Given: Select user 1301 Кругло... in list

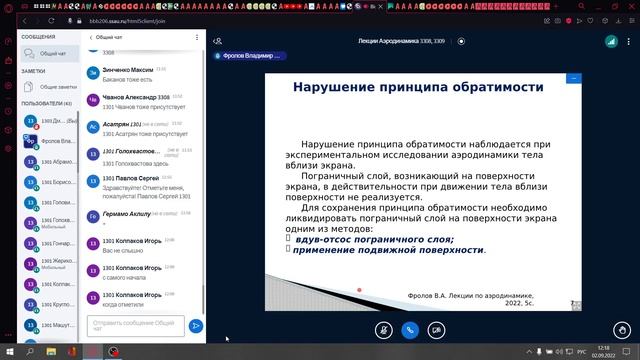Looking at the screenshot, I should (x=49, y=304).
